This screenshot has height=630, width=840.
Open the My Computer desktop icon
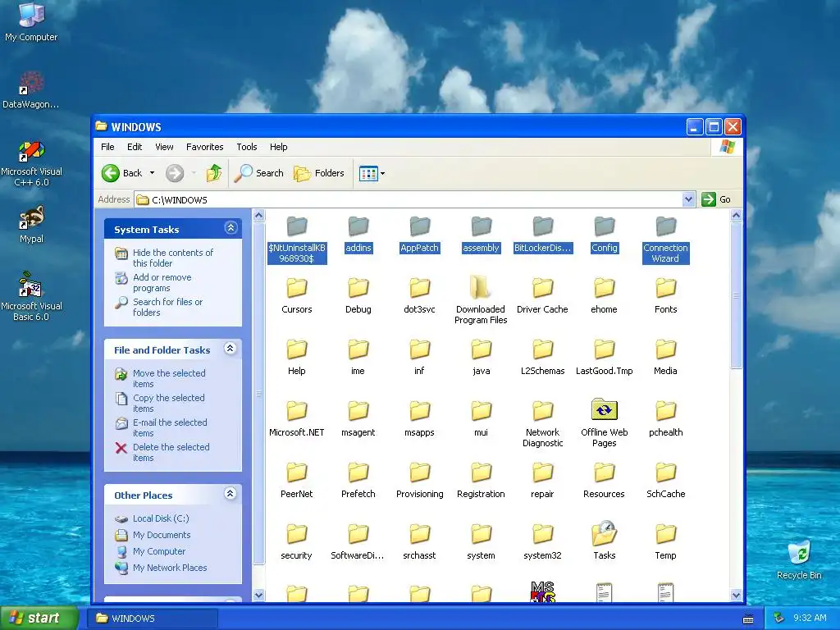(x=31, y=22)
